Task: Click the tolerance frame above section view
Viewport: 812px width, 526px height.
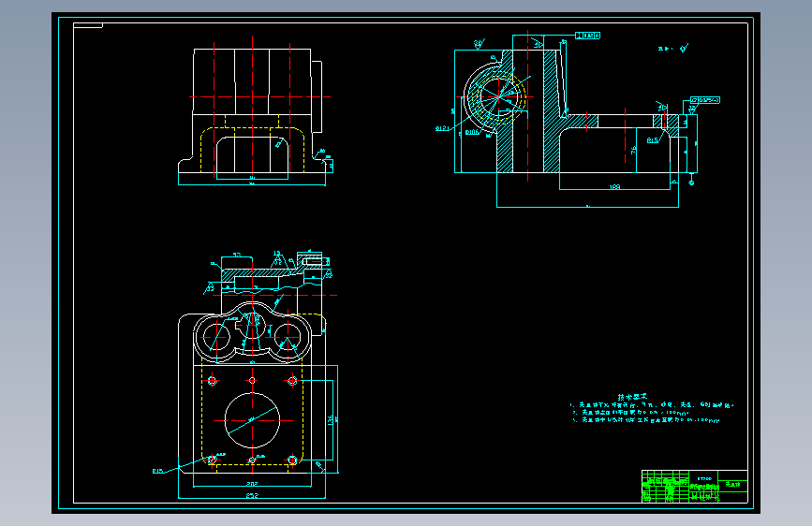Action: point(588,36)
